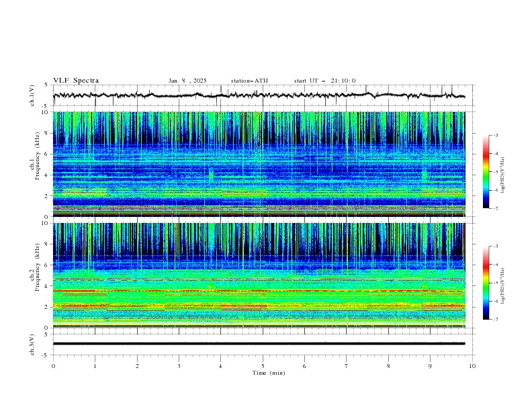Click the 'ch.3(V)' waveform axis label
The height and width of the screenshot is (411, 532).
[x=32, y=345]
